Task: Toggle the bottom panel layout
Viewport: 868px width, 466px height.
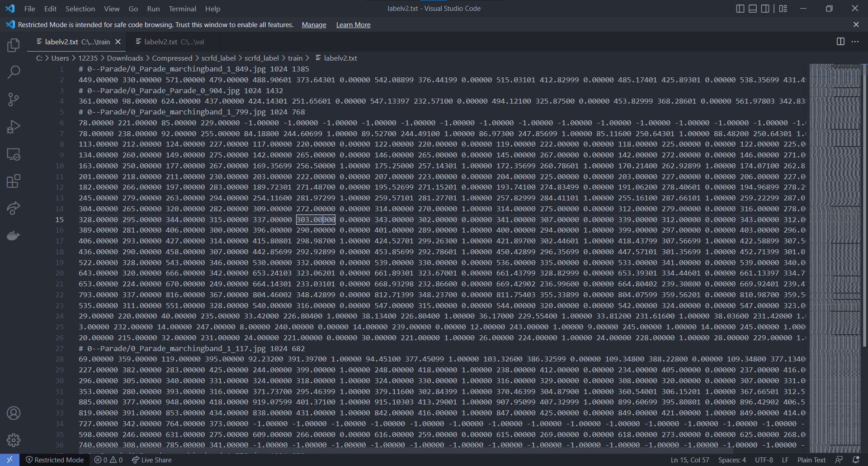Action: click(x=753, y=9)
